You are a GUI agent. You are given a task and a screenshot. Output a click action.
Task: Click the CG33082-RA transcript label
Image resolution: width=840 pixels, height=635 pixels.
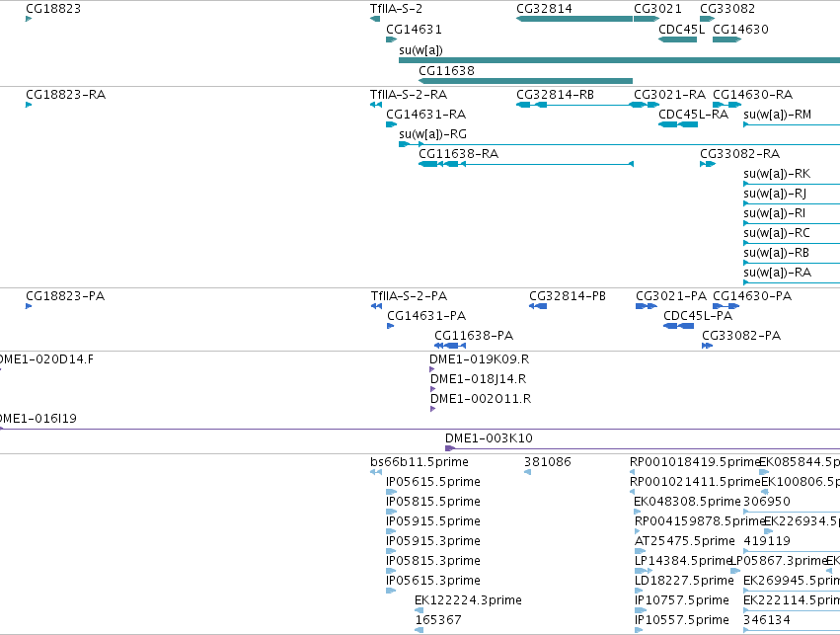click(x=739, y=154)
